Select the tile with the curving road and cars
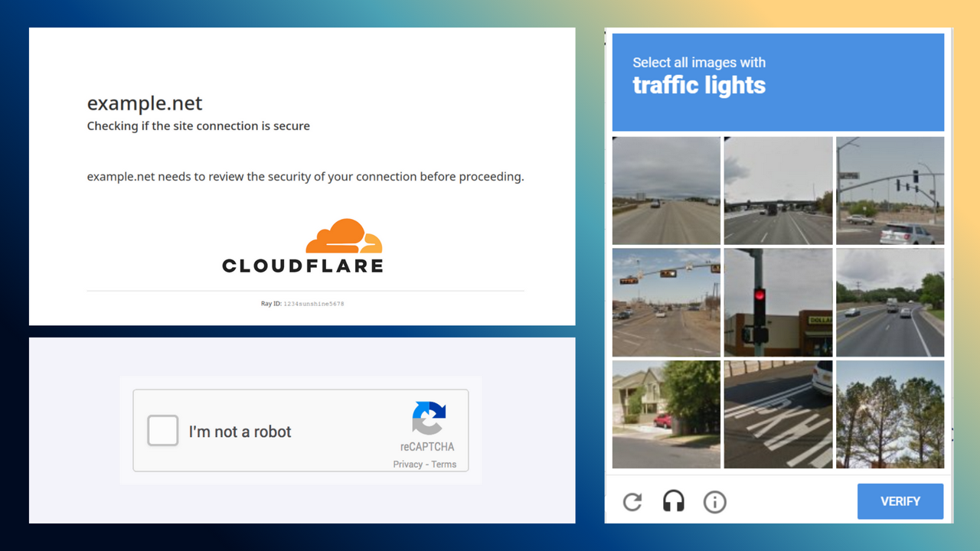This screenshot has width=980, height=551. pyautogui.click(x=890, y=302)
